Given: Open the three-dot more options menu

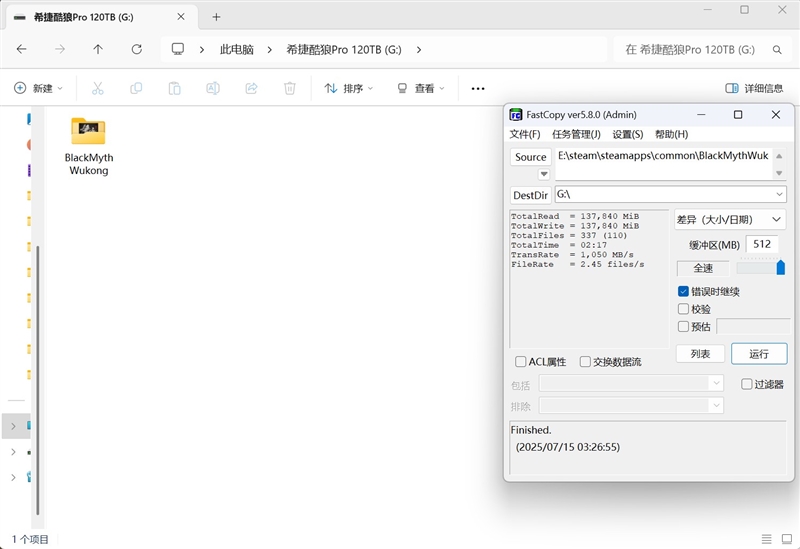Looking at the screenshot, I should tap(478, 88).
